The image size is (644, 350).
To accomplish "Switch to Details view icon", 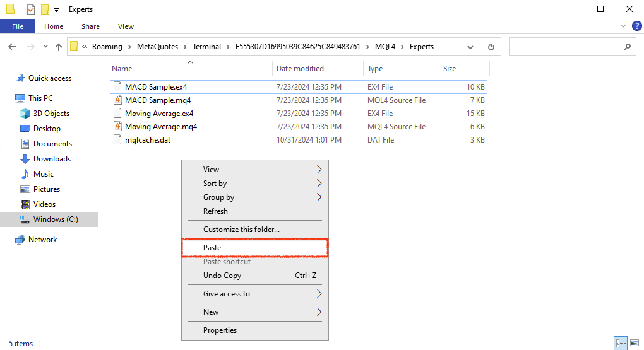I will [621, 343].
